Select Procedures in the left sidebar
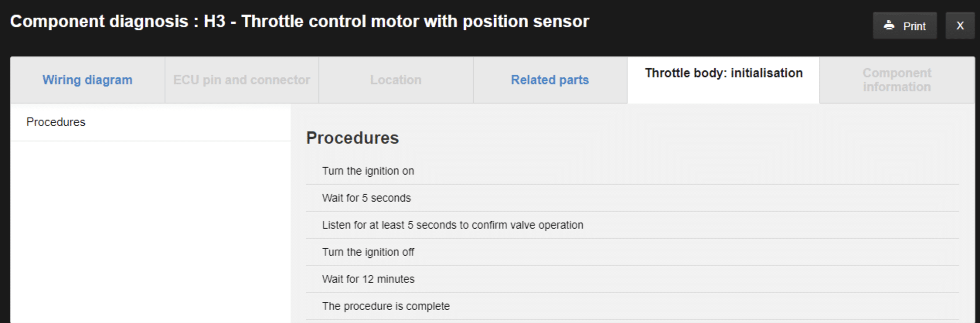 56,122
